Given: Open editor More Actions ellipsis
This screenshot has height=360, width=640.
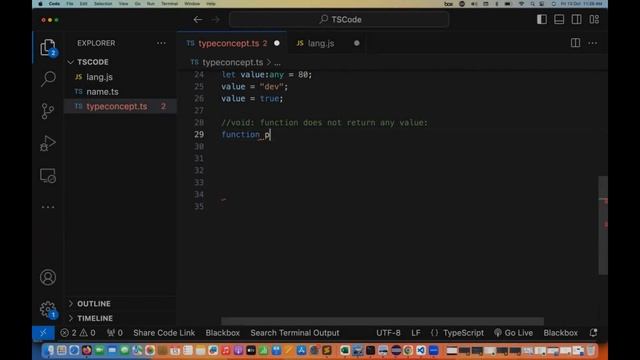Looking at the screenshot, I should (593, 43).
